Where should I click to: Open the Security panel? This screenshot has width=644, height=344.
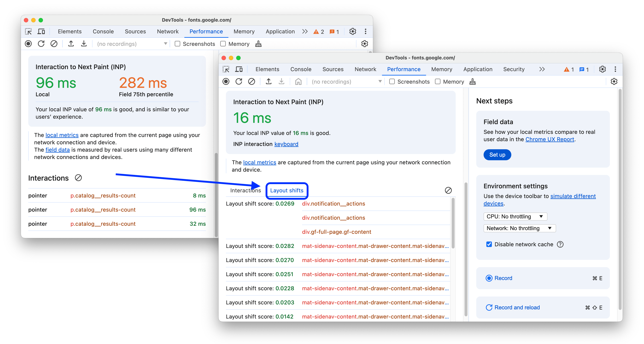pyautogui.click(x=514, y=69)
